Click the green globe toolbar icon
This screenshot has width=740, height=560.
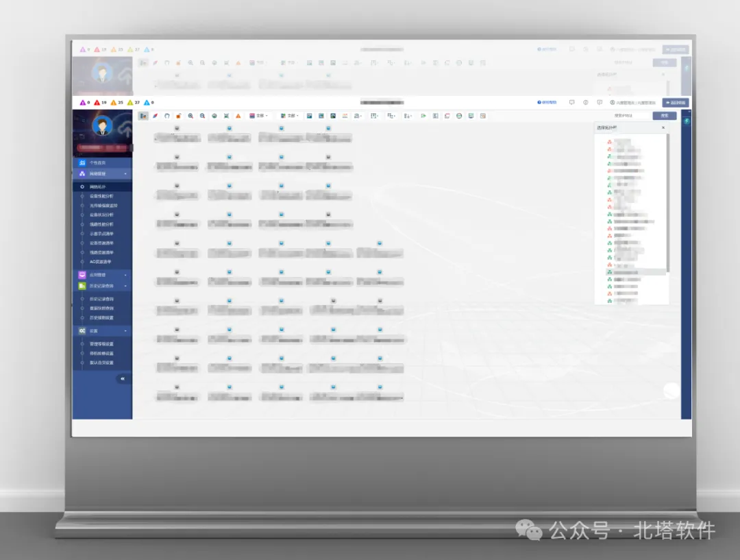point(214,116)
